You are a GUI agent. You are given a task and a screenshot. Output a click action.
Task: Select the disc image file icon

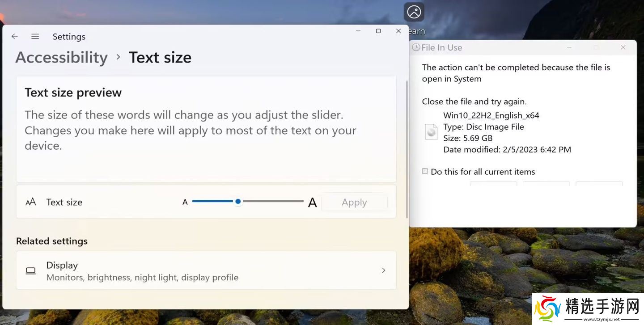pyautogui.click(x=431, y=132)
